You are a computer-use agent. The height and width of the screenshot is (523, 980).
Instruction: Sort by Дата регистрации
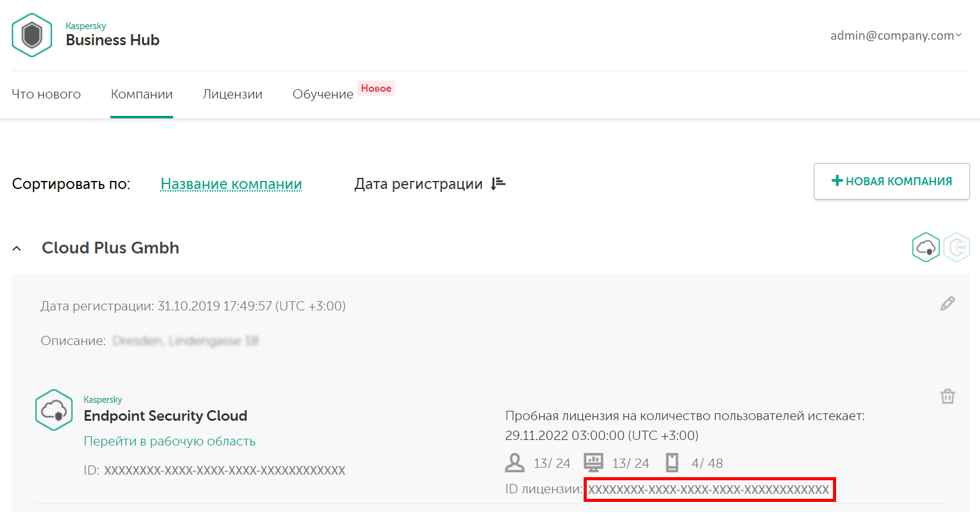click(x=419, y=184)
